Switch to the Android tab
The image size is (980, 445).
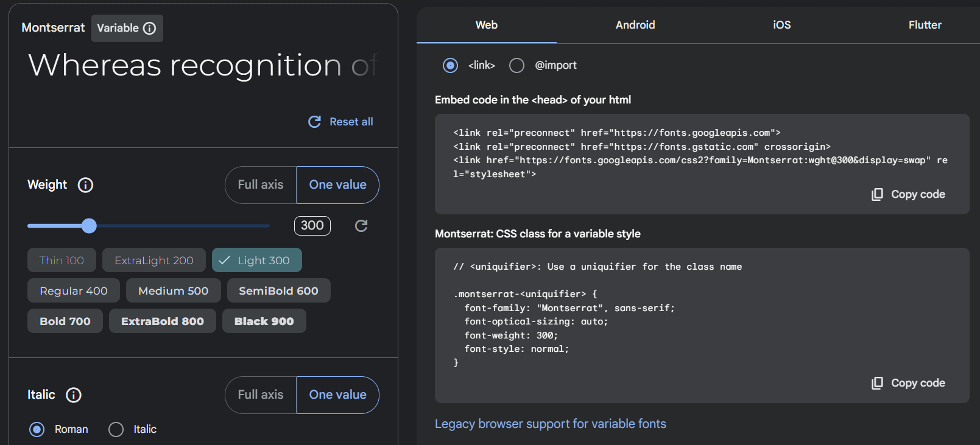[635, 25]
